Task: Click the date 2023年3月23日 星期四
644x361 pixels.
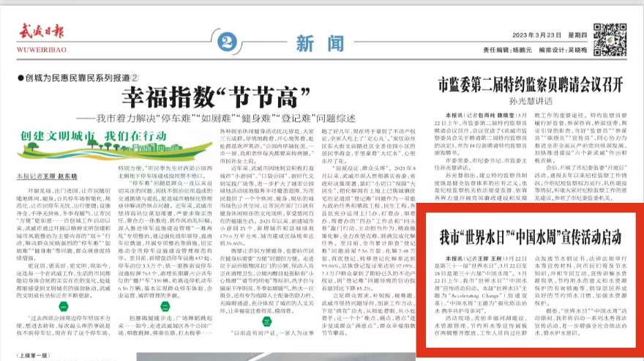Action: tap(550, 35)
